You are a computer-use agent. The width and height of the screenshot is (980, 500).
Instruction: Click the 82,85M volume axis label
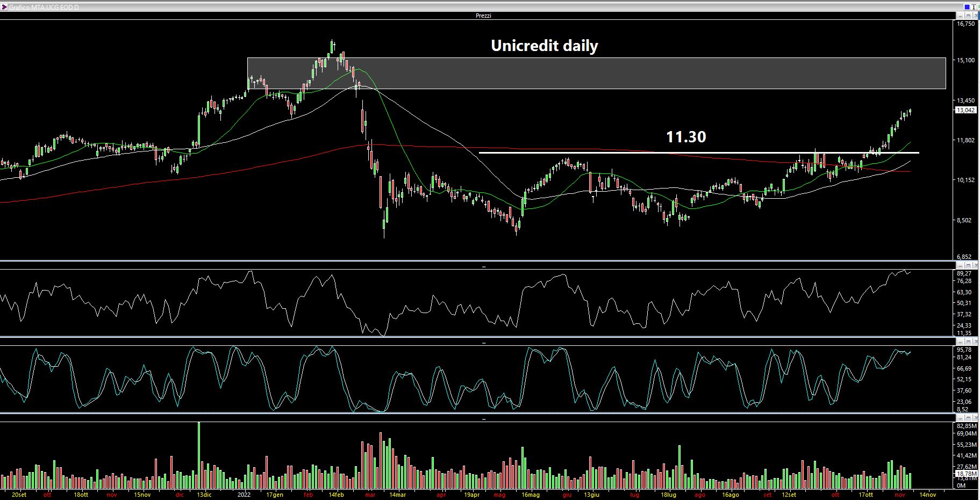(x=966, y=425)
